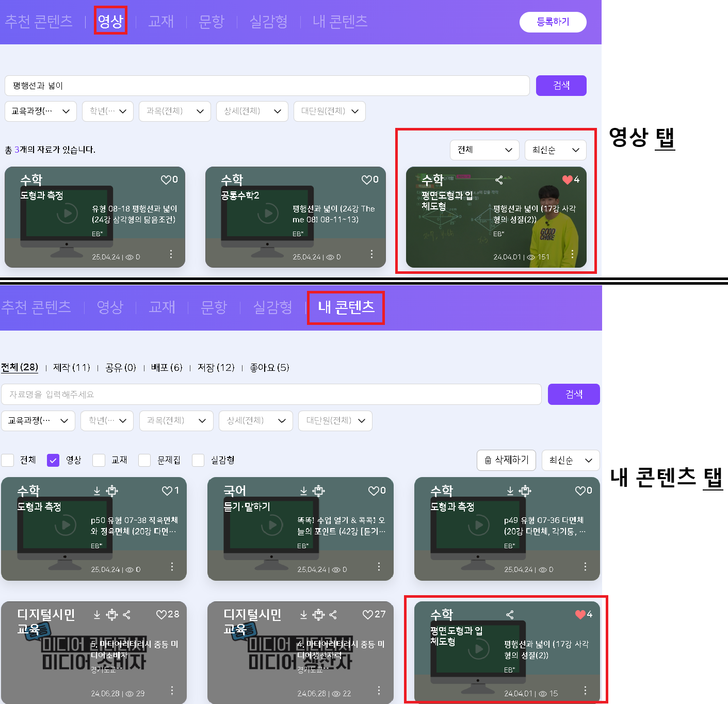Uncheck the 영상 filter checkbox

[x=53, y=460]
